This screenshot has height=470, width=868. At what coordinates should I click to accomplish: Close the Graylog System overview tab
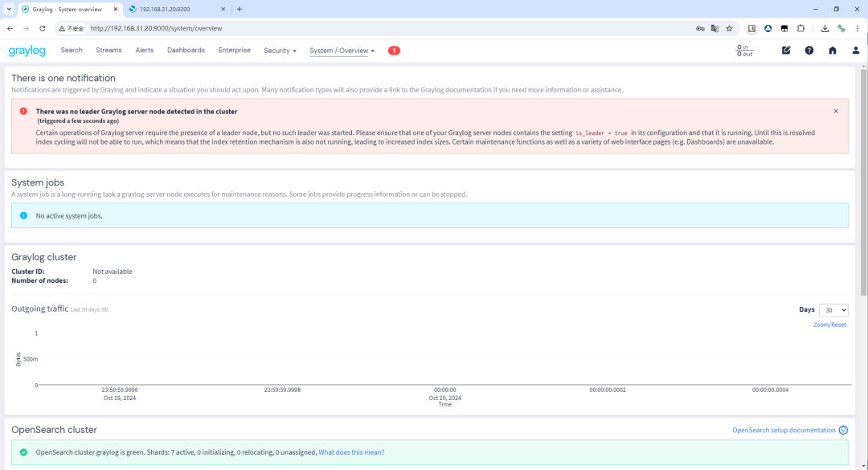116,10
